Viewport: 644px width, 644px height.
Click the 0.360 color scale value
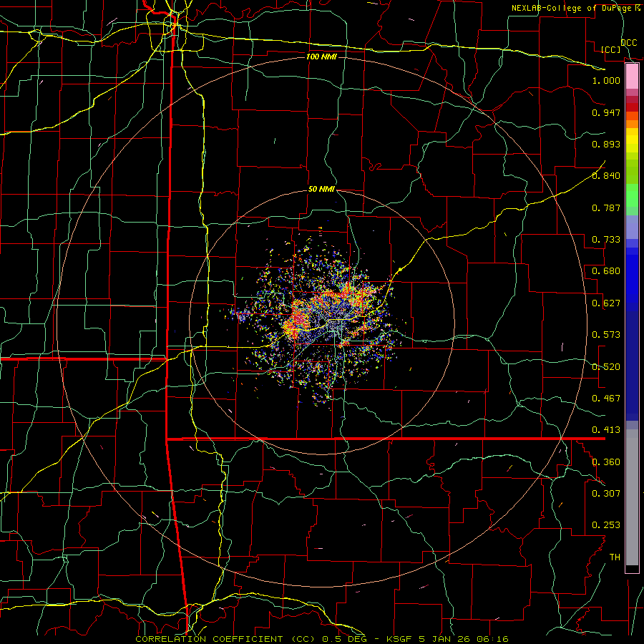(x=606, y=462)
